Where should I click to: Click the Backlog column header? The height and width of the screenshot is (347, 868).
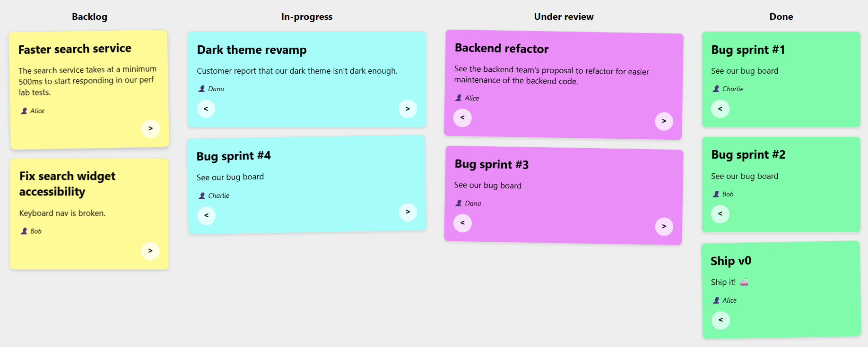click(x=89, y=17)
